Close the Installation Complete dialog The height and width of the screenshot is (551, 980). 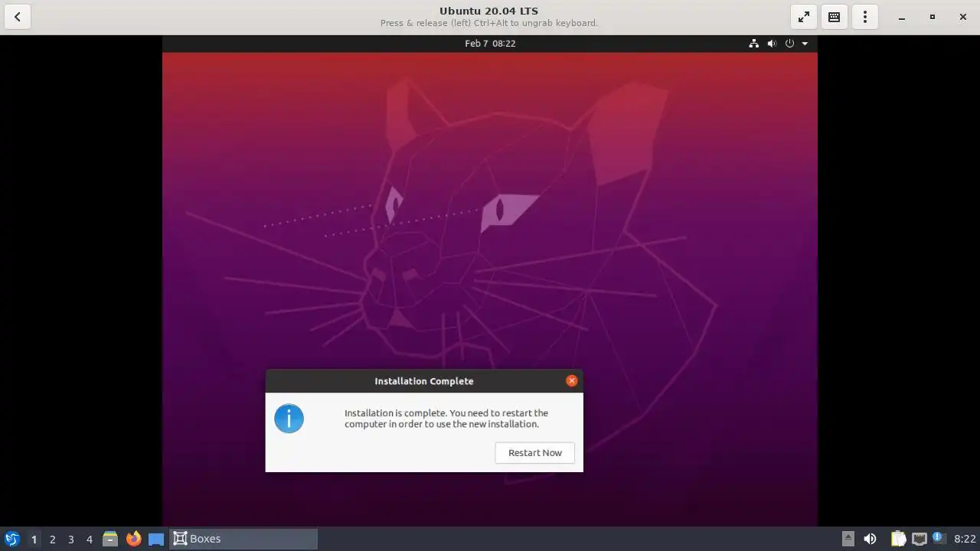571,380
